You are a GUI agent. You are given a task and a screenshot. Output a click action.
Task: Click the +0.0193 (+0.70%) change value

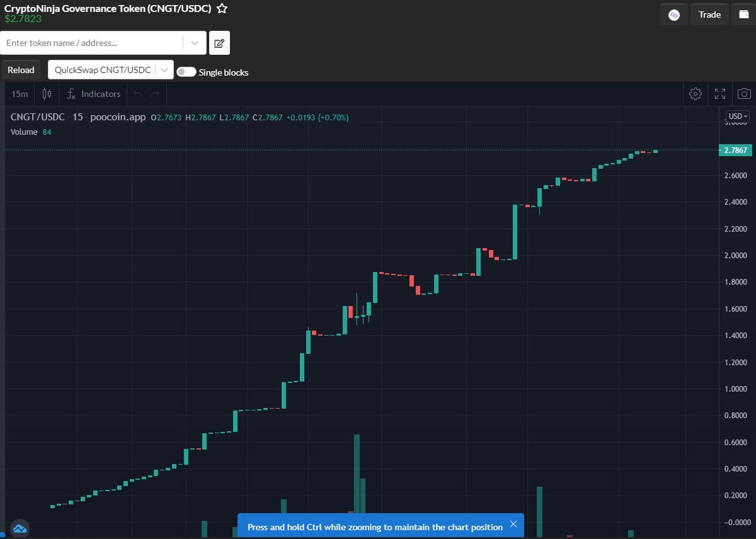[318, 117]
